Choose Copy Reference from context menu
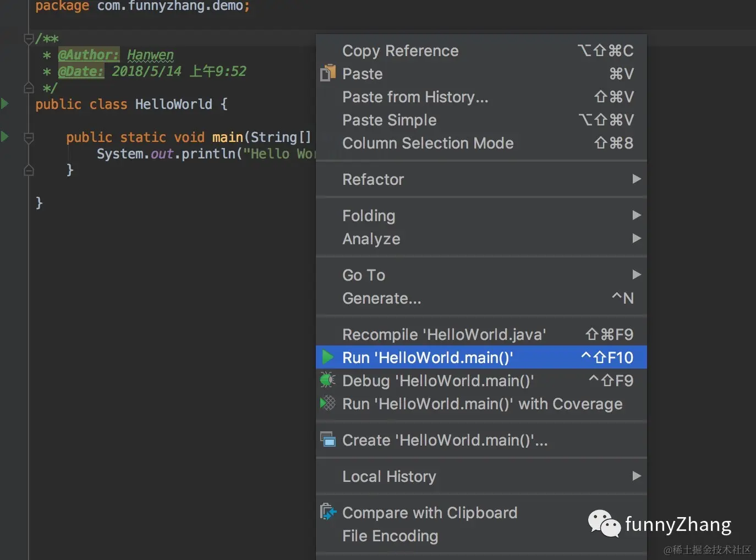Screen dimensions: 756x560 pos(481,51)
